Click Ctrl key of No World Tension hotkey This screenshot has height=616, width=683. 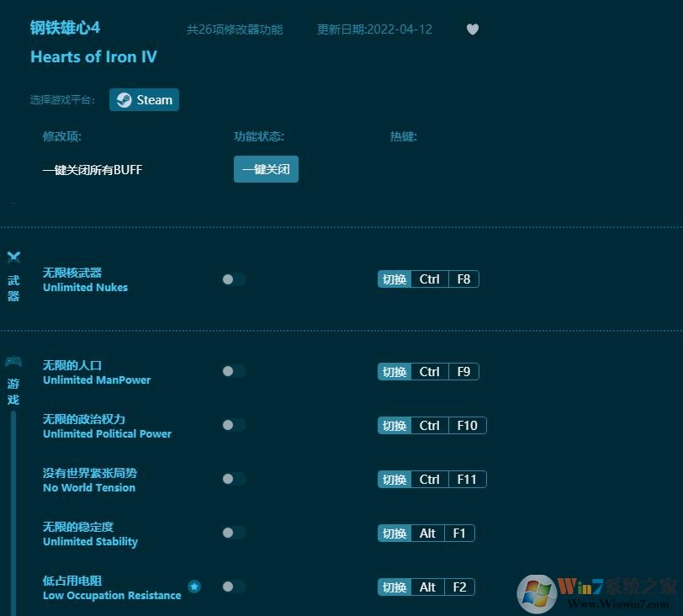coord(430,480)
